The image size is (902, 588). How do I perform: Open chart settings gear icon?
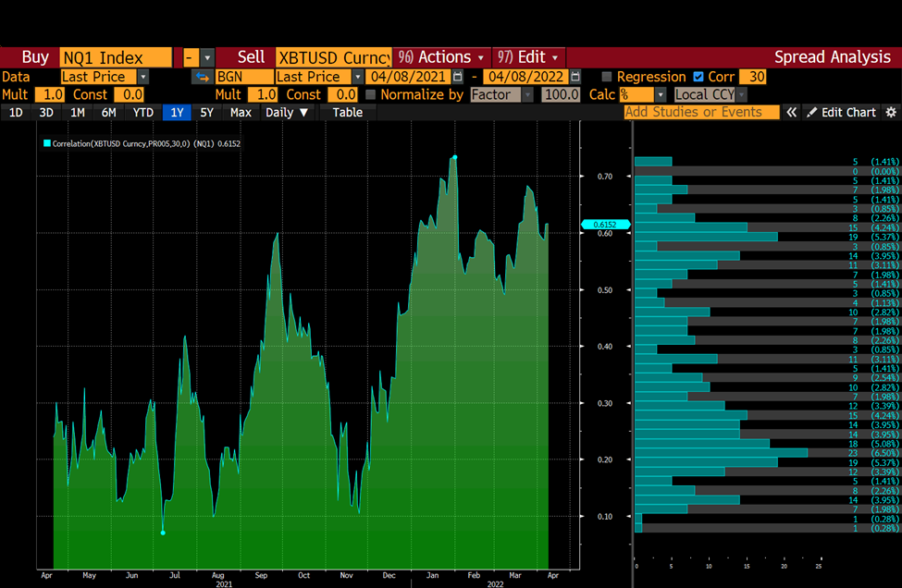[x=891, y=113]
